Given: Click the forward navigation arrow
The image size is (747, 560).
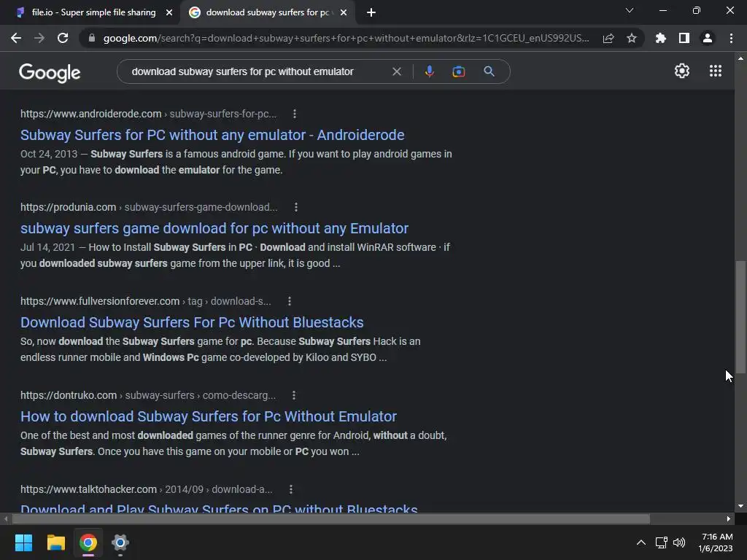Looking at the screenshot, I should point(39,38).
